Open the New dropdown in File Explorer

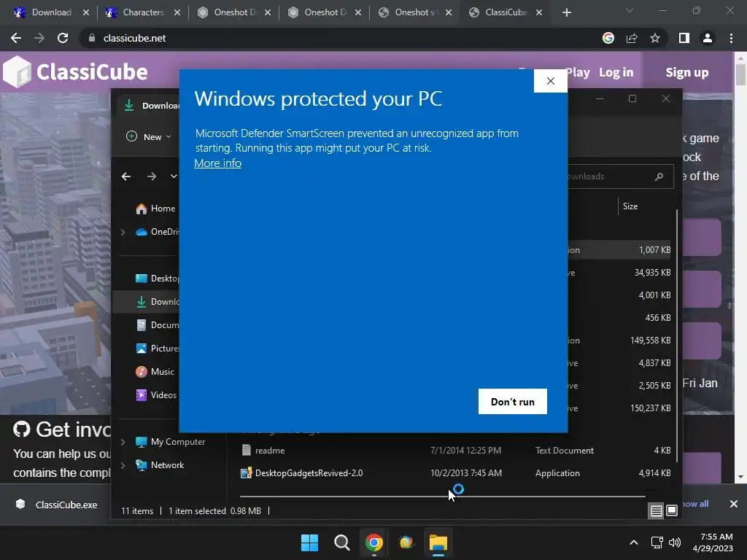149,136
